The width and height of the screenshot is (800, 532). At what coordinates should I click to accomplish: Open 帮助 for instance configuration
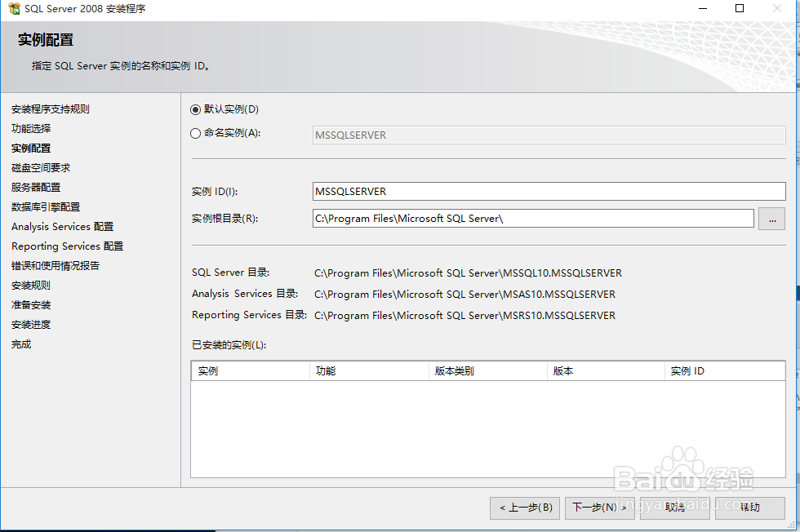coord(749,508)
